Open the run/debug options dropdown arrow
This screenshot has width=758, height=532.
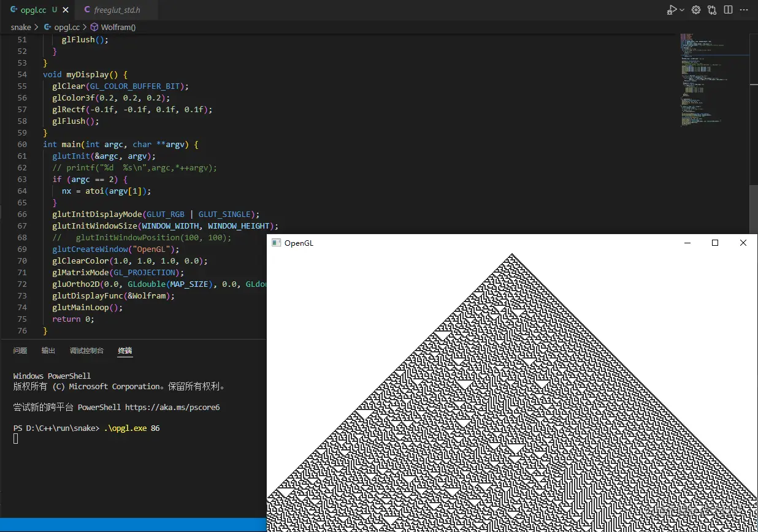682,10
